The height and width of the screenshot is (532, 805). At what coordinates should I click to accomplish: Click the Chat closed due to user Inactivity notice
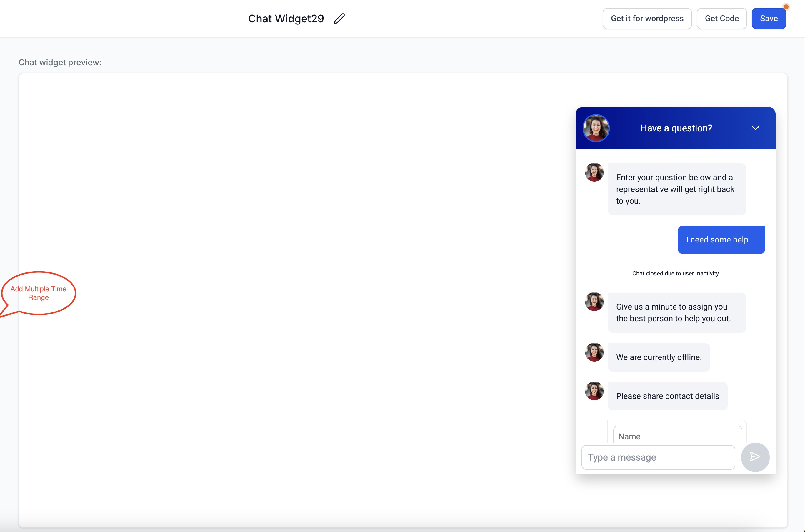click(675, 273)
